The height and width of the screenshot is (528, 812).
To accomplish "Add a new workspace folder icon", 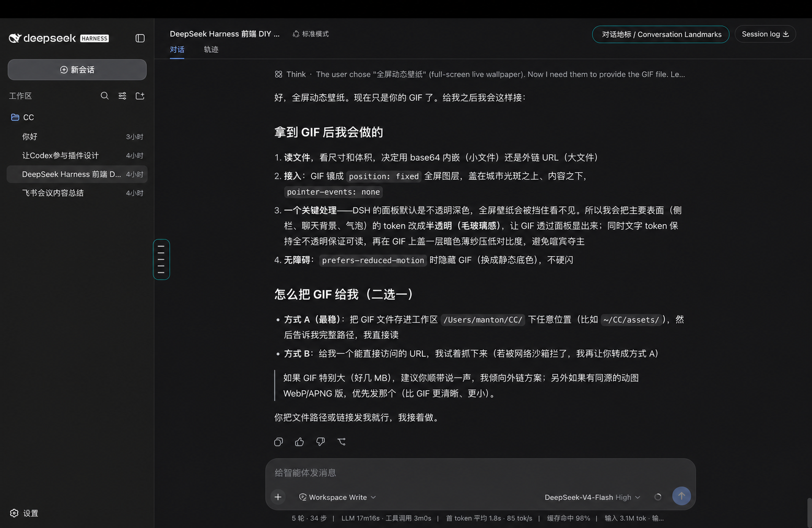I will 140,95.
